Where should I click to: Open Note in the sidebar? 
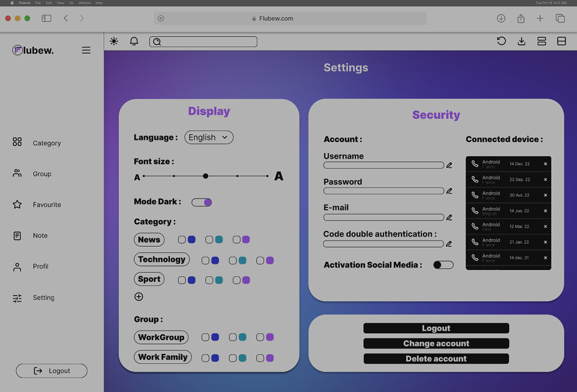30,236
